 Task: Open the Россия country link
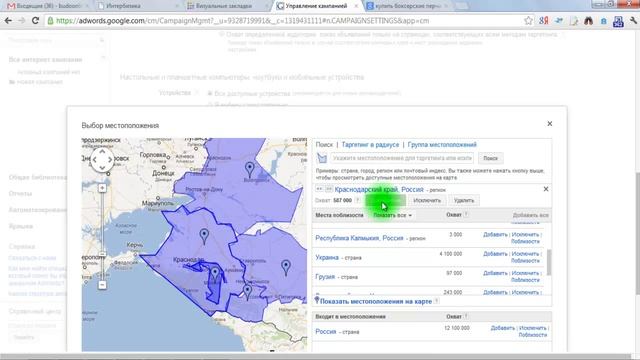pos(326,331)
